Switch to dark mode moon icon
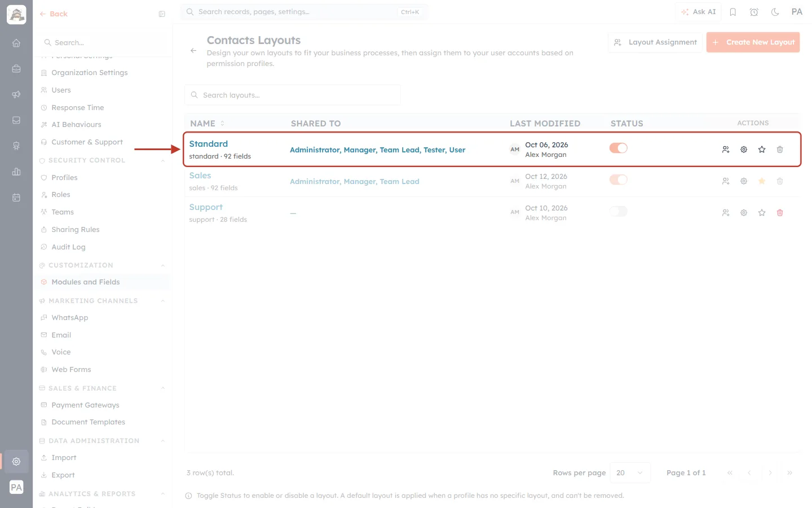 (775, 12)
